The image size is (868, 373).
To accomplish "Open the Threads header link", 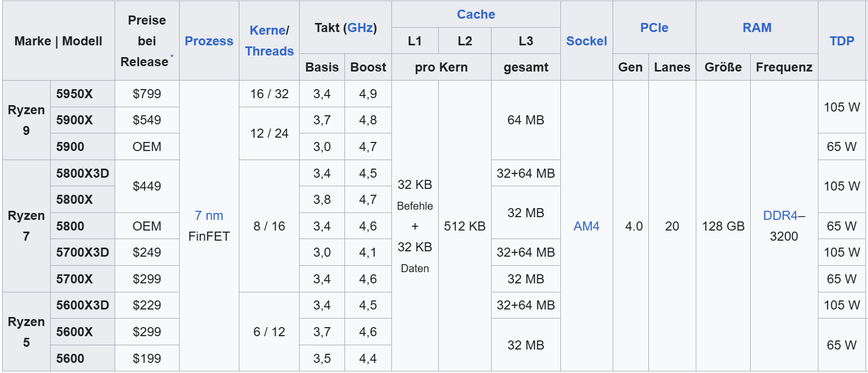I will point(269,51).
